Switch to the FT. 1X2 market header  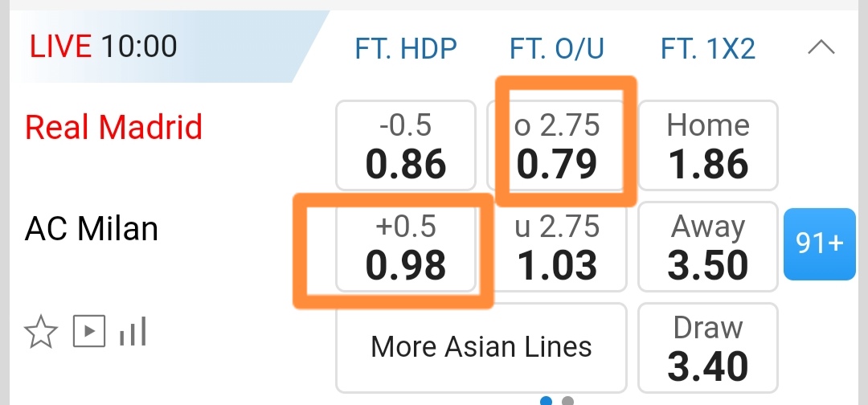click(x=707, y=49)
